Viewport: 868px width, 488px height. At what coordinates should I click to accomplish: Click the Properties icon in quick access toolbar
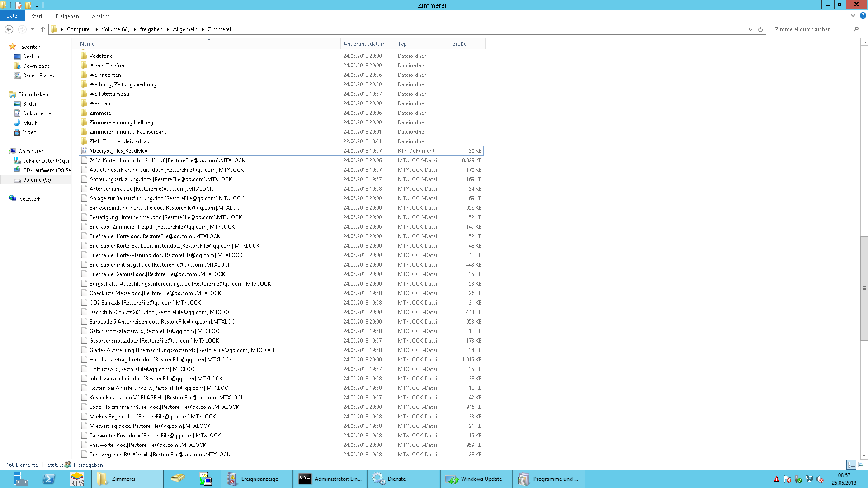pos(18,5)
